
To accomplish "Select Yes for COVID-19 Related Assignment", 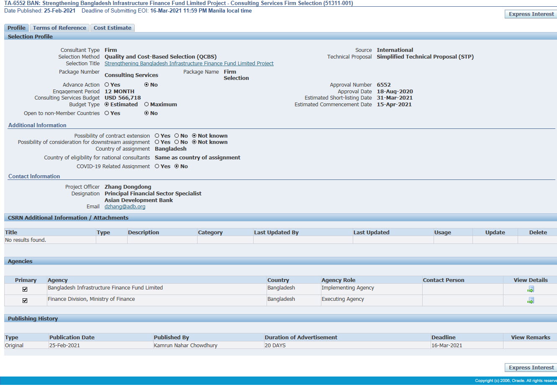I will (x=157, y=166).
